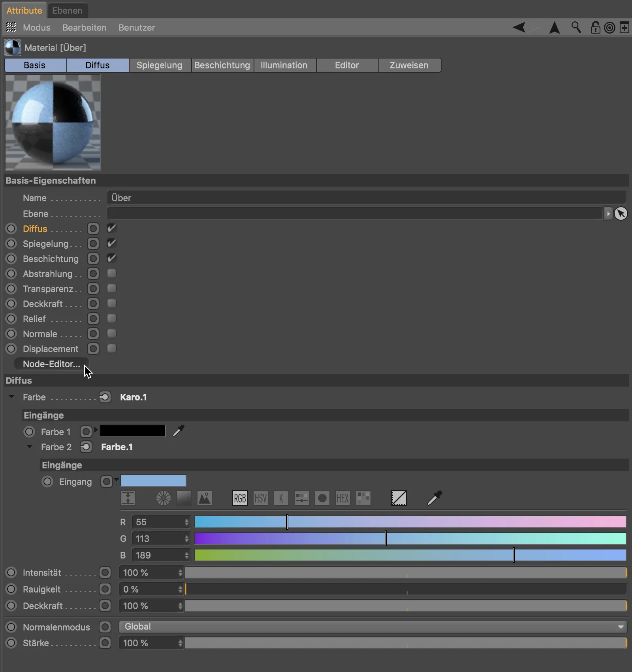Switch to HEX color input

click(x=343, y=498)
